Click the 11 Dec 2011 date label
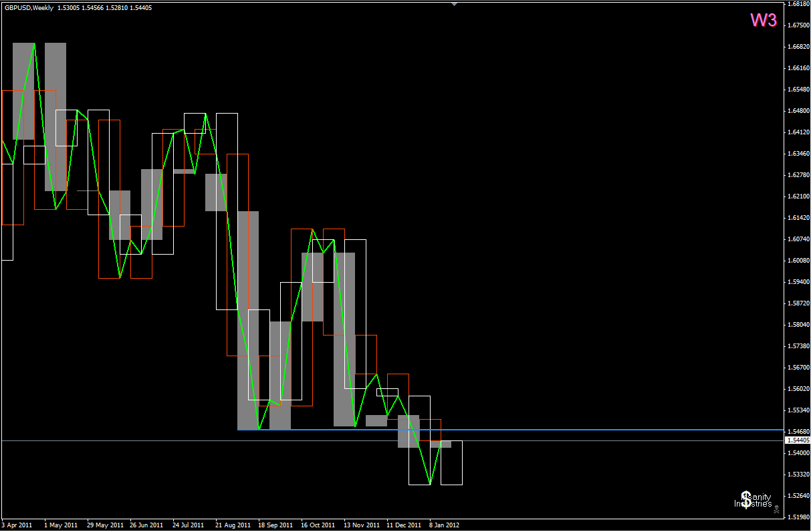Viewport: 811px width, 532px height. [x=404, y=525]
